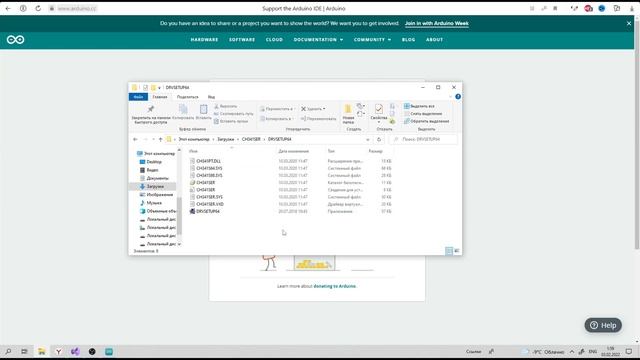Click the Arduino infinity logo

point(16,40)
